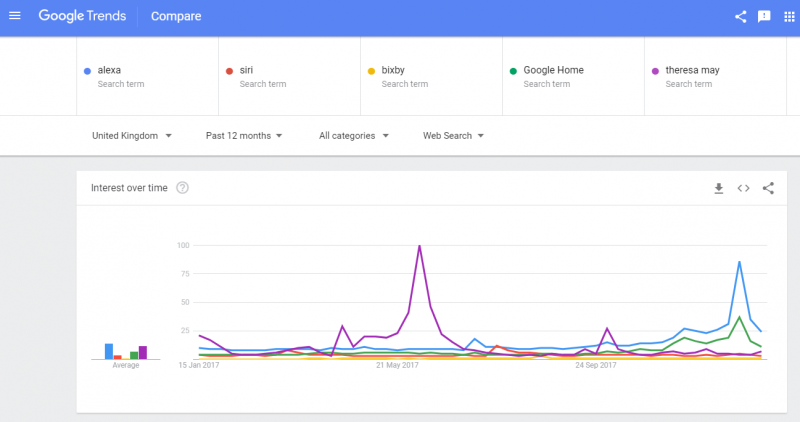Click the Google Trends logo

point(88,16)
